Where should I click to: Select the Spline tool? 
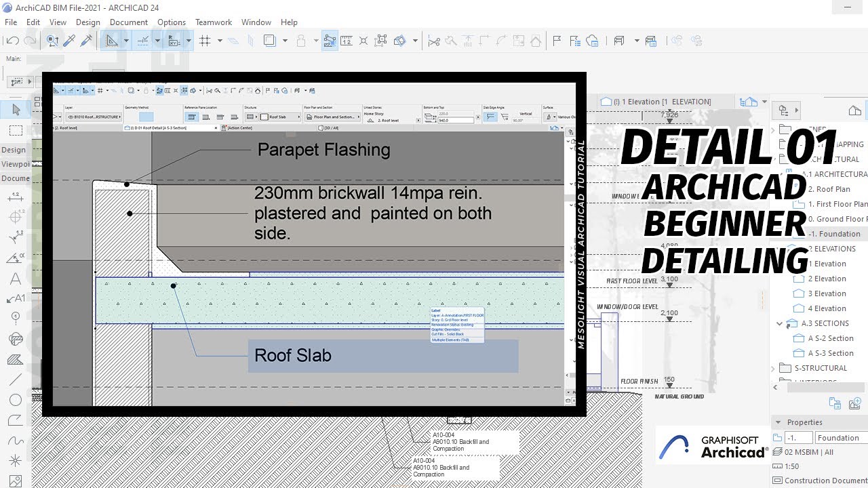[15, 441]
